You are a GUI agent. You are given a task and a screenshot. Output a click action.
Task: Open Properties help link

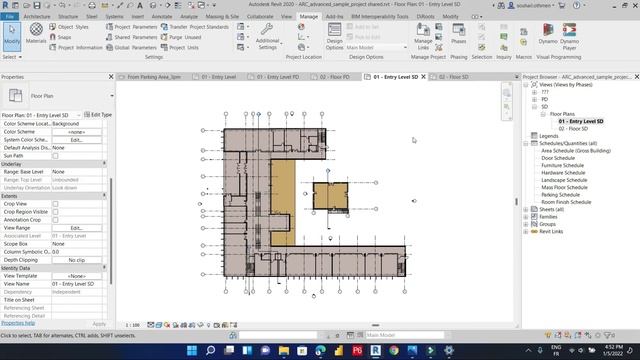[18, 323]
